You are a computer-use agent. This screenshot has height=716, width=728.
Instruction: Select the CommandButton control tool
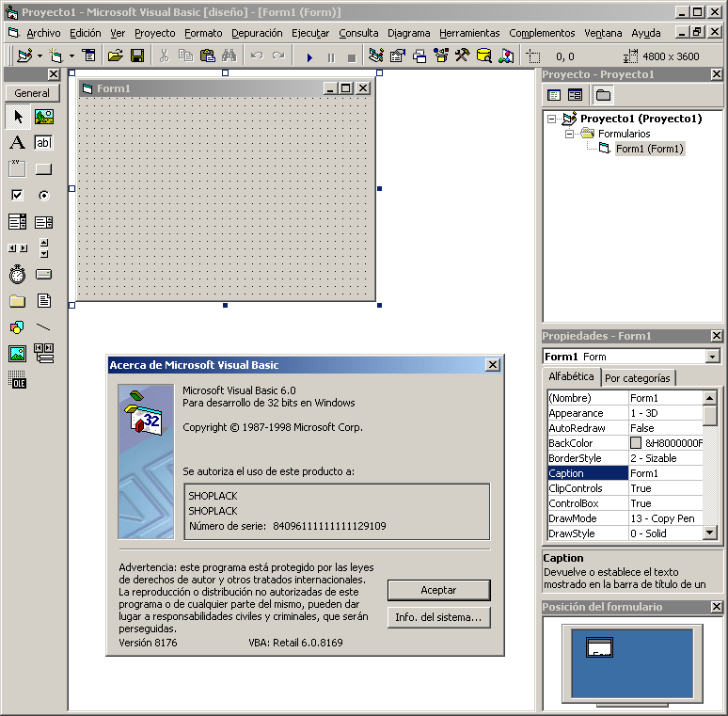pos(44,168)
